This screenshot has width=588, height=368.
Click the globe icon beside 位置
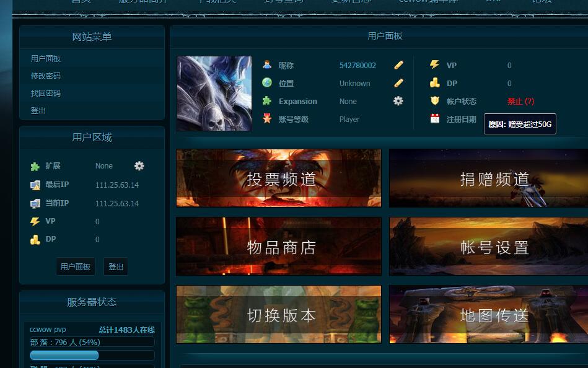click(267, 82)
